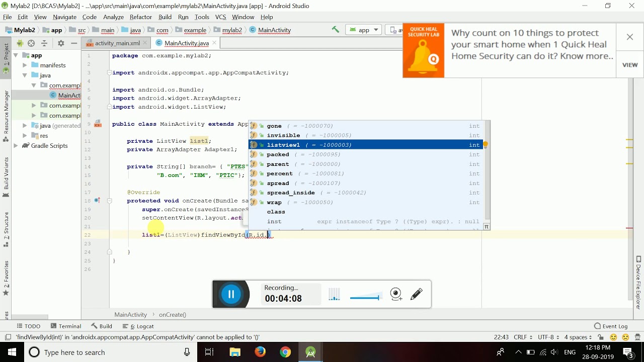The image size is (644, 362).
Task: Close the activity_main.xml tab
Action: (145, 43)
